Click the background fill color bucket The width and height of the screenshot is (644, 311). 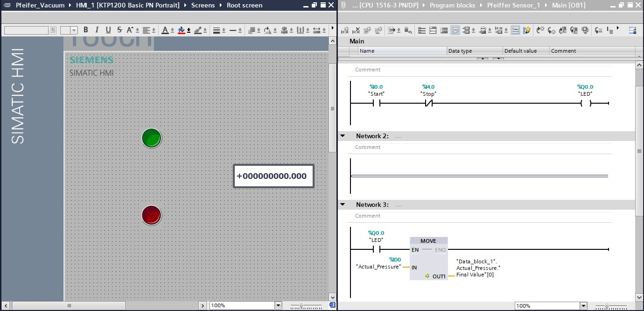point(182,30)
